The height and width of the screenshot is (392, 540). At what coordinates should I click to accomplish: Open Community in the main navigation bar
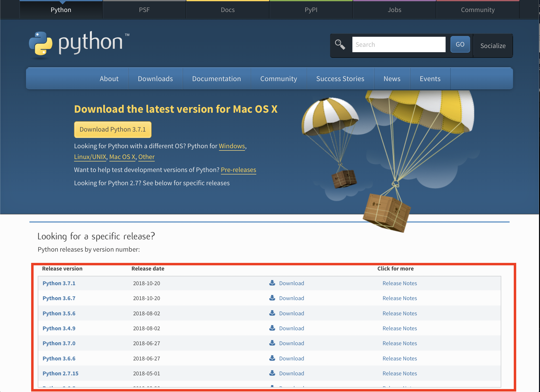click(279, 79)
